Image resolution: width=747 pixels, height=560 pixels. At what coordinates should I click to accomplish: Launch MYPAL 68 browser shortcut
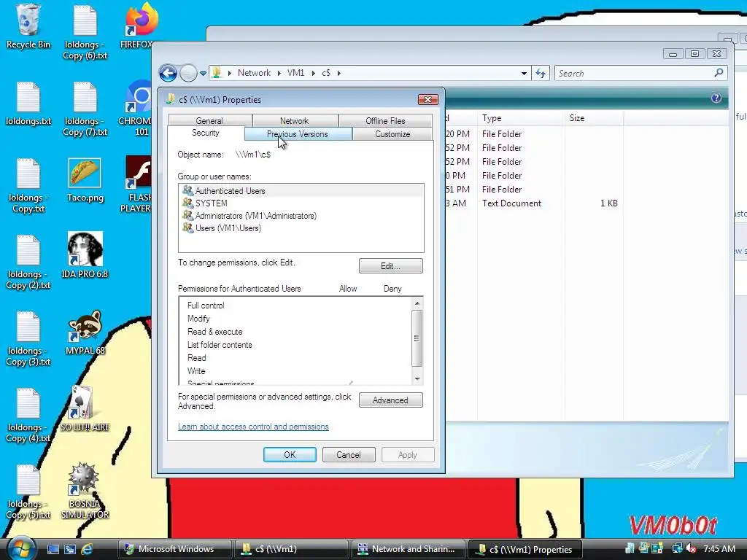point(85,332)
